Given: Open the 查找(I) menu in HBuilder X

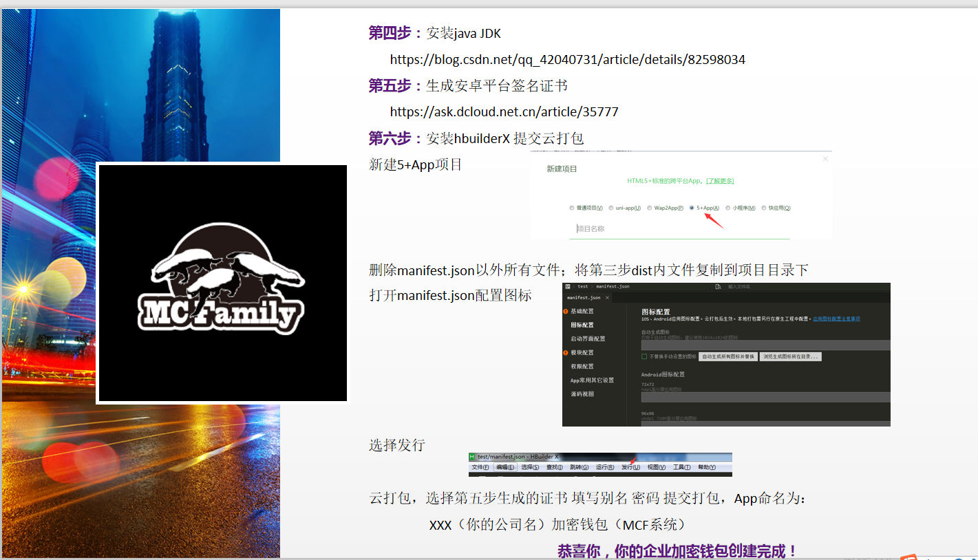Looking at the screenshot, I should [x=555, y=467].
